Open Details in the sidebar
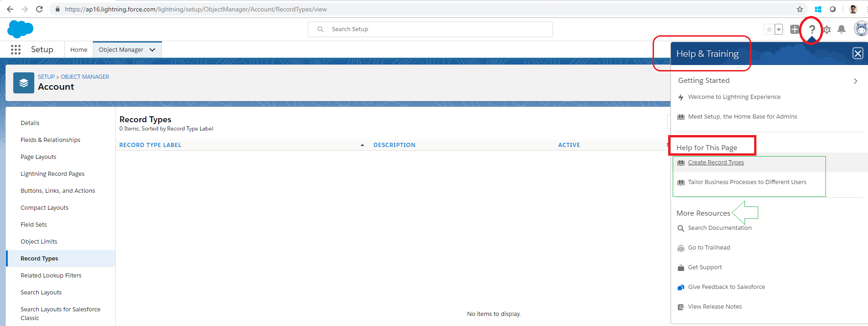This screenshot has height=326, width=868. [x=30, y=123]
